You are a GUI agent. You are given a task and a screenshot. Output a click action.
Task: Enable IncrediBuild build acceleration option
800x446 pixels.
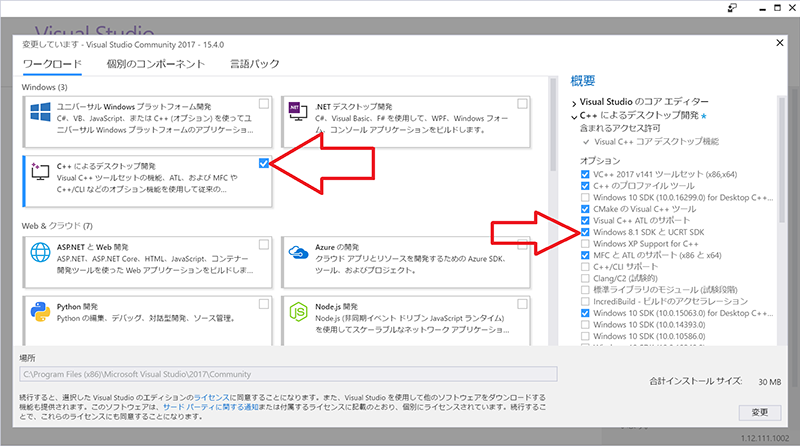585,302
